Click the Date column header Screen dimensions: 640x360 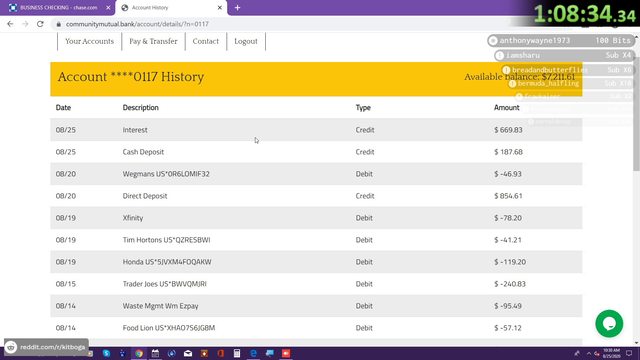pyautogui.click(x=63, y=108)
